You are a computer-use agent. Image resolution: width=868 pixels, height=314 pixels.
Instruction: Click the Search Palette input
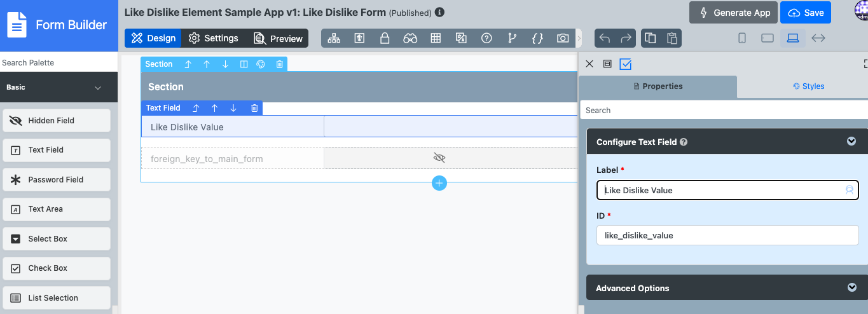click(59, 63)
